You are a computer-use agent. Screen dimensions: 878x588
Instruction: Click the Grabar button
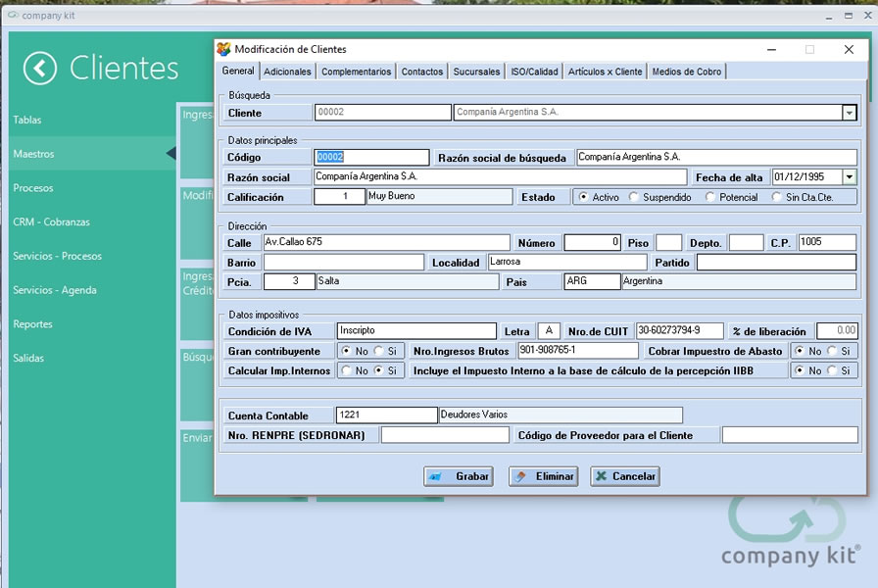[x=459, y=476]
